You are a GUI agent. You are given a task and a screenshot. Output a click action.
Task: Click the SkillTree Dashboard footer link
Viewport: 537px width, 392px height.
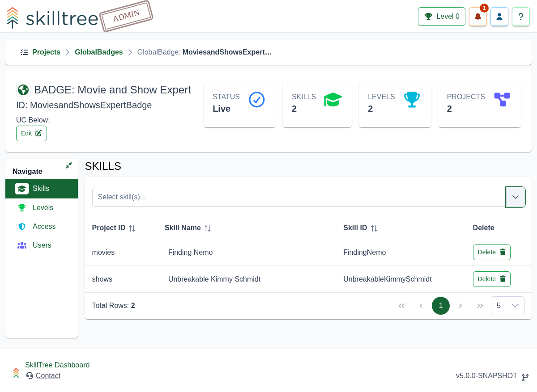57,365
